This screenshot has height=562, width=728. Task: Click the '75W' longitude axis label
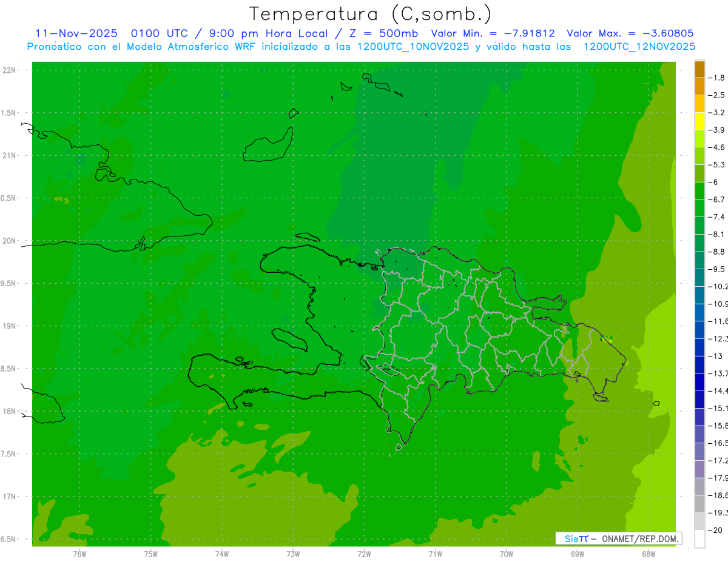151,554
